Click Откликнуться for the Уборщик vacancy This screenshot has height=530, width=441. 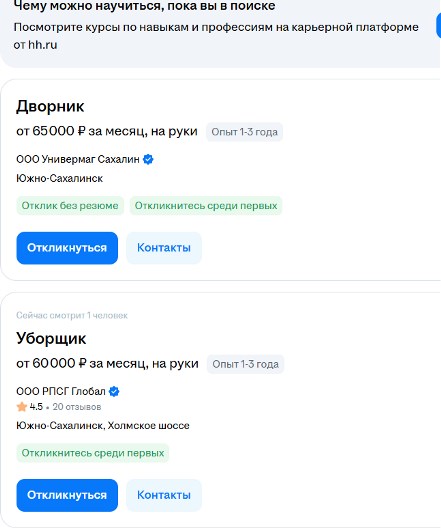pos(67,495)
